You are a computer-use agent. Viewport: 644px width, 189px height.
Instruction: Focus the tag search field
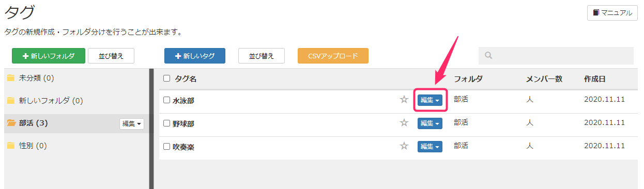click(x=556, y=56)
